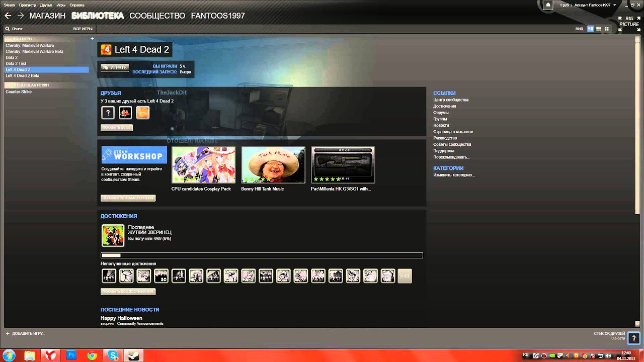Open the Игры menu
This screenshot has height=362, width=644.
point(61,5)
